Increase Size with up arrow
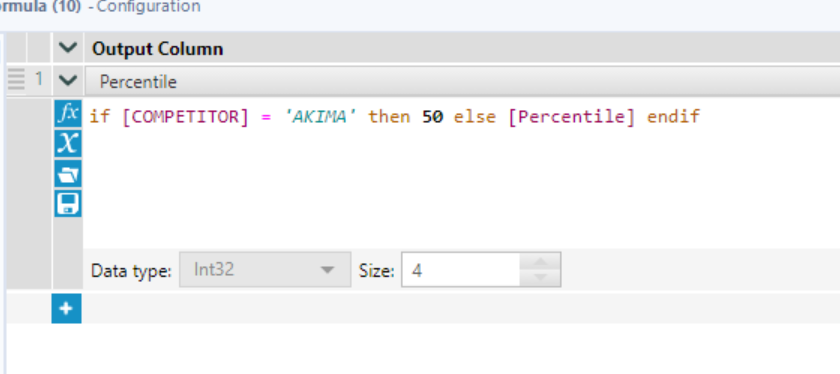 [x=540, y=261]
